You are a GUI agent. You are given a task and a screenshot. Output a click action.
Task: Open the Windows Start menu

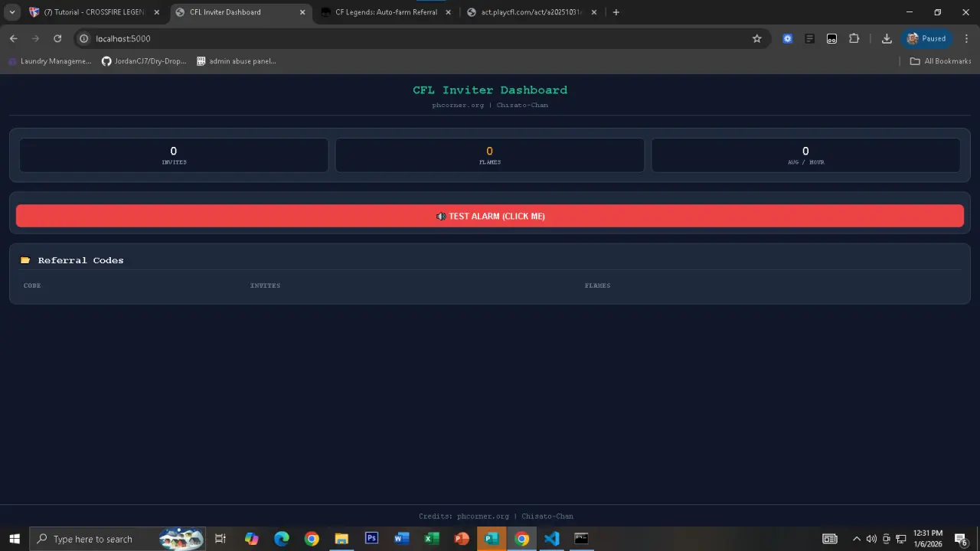15,539
